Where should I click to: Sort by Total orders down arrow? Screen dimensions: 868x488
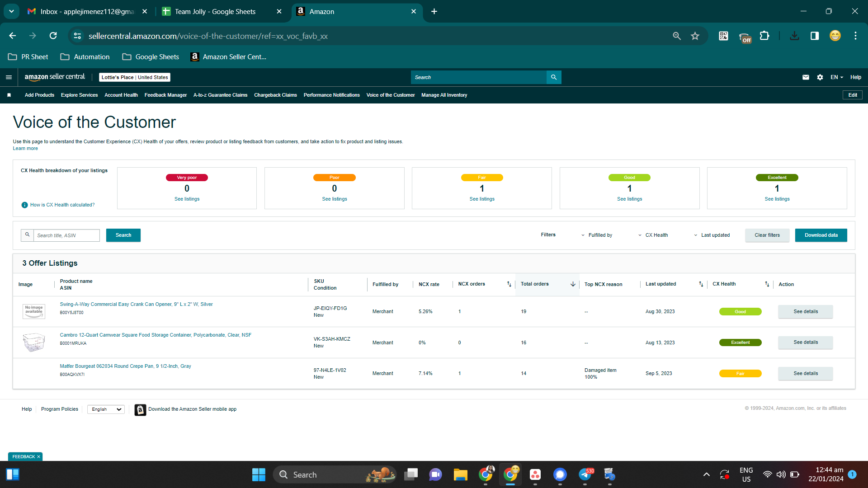573,284
